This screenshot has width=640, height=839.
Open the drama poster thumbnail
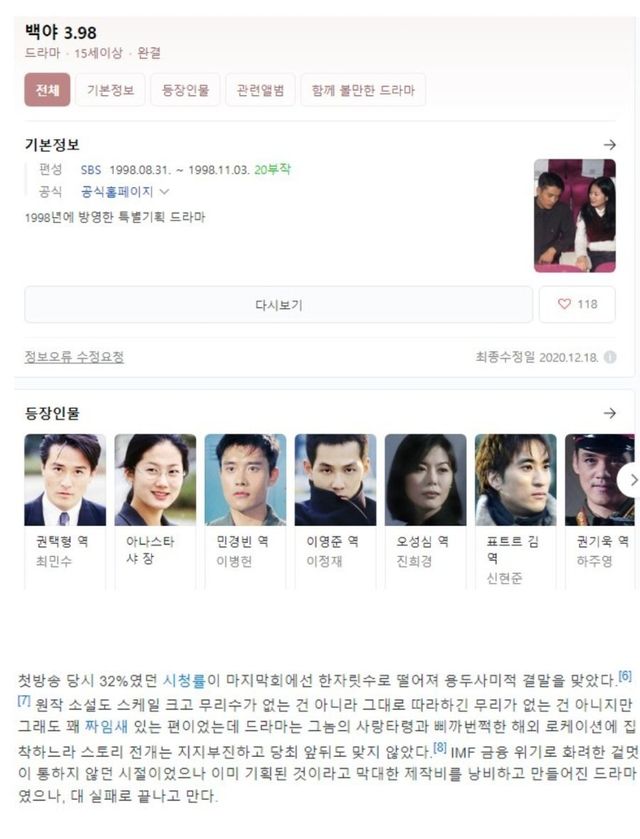575,216
